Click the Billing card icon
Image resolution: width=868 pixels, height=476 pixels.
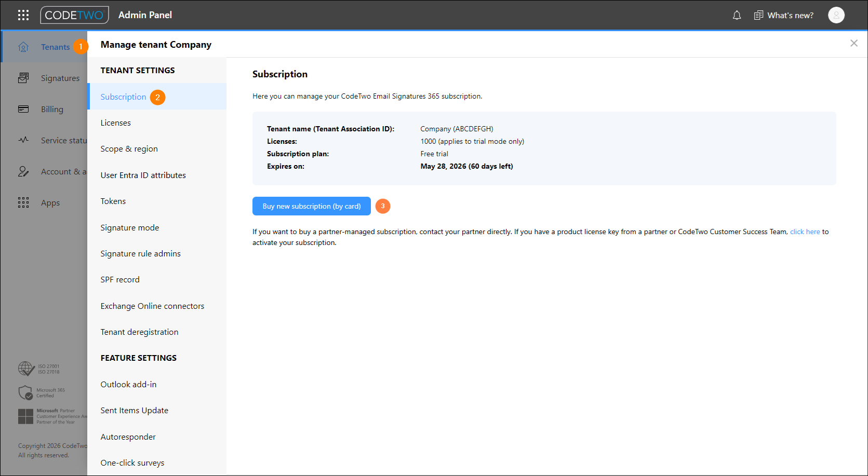click(23, 109)
